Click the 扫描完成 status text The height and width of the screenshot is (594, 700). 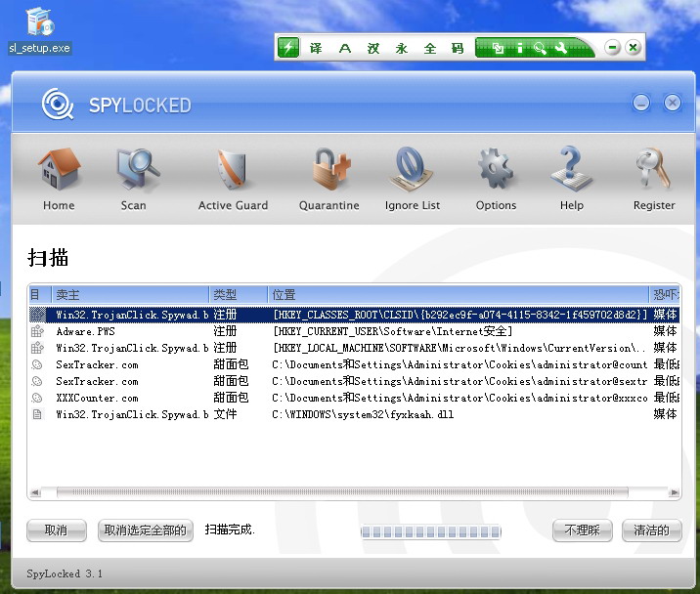[230, 530]
